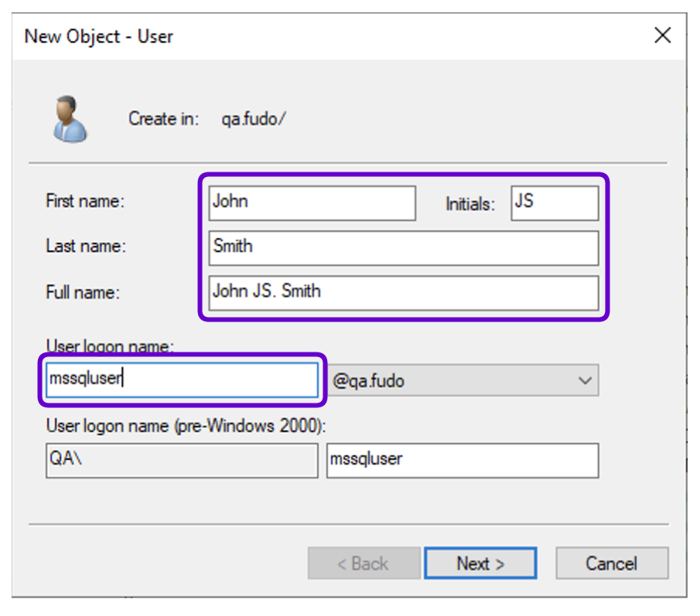Cancel the new user creation
The height and width of the screenshot is (616, 700).
point(612,563)
